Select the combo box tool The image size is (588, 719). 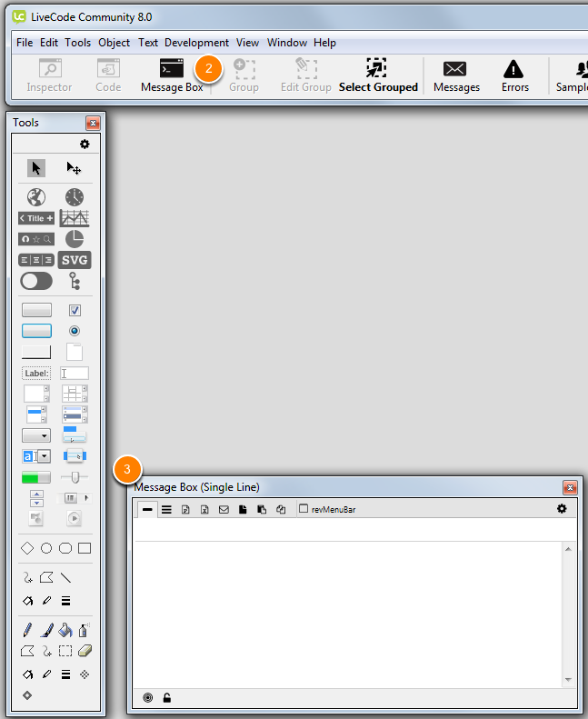pos(36,456)
